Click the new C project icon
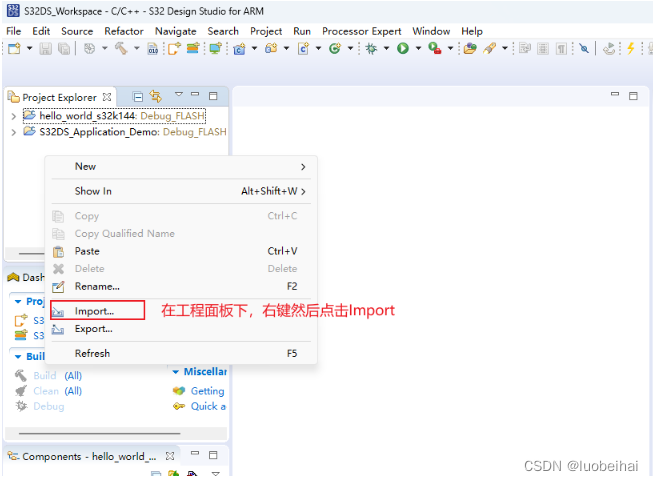This screenshot has width=653, height=481. 239,48
